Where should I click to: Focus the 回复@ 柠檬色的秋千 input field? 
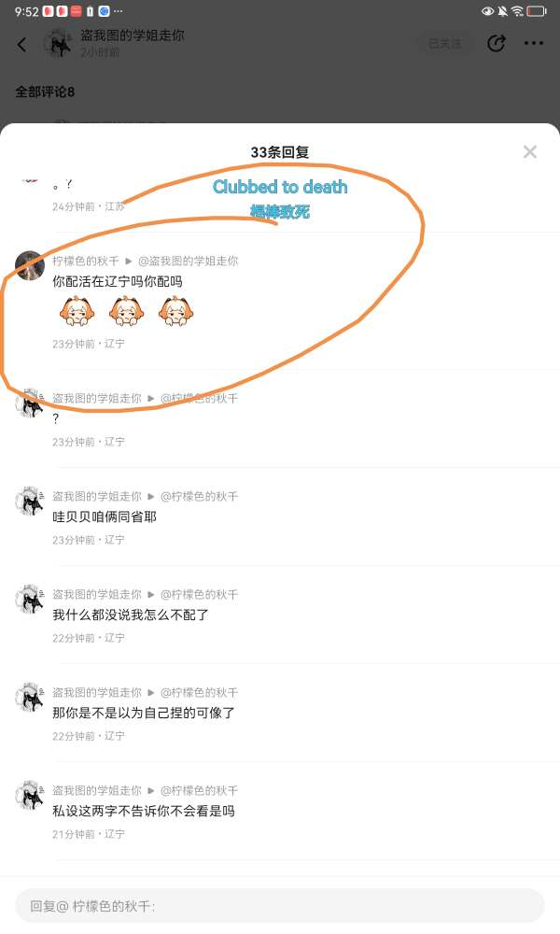click(x=280, y=906)
